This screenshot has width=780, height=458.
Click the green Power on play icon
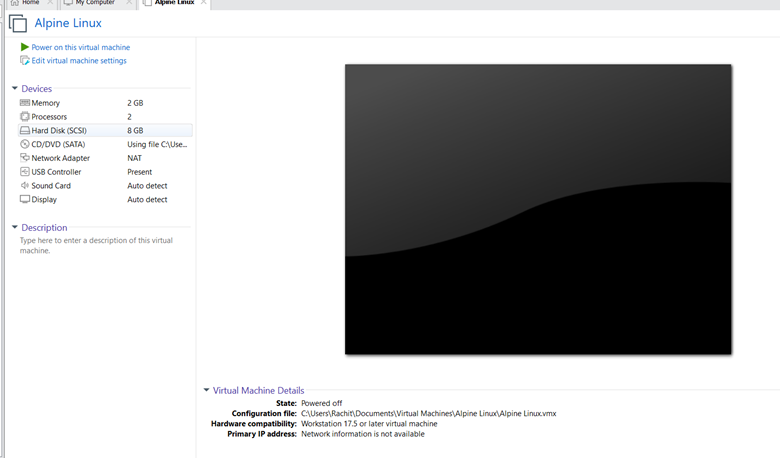24,47
